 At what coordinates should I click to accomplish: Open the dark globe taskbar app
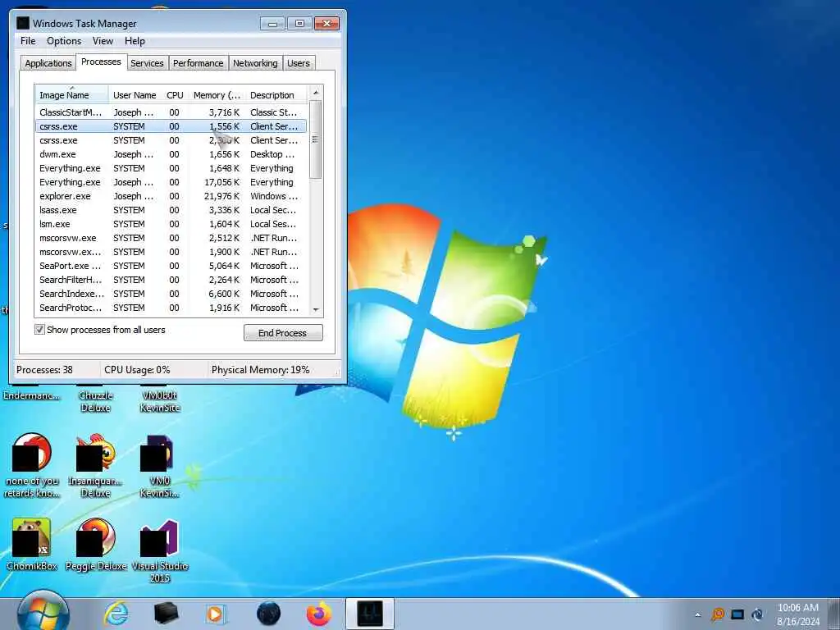(x=268, y=614)
